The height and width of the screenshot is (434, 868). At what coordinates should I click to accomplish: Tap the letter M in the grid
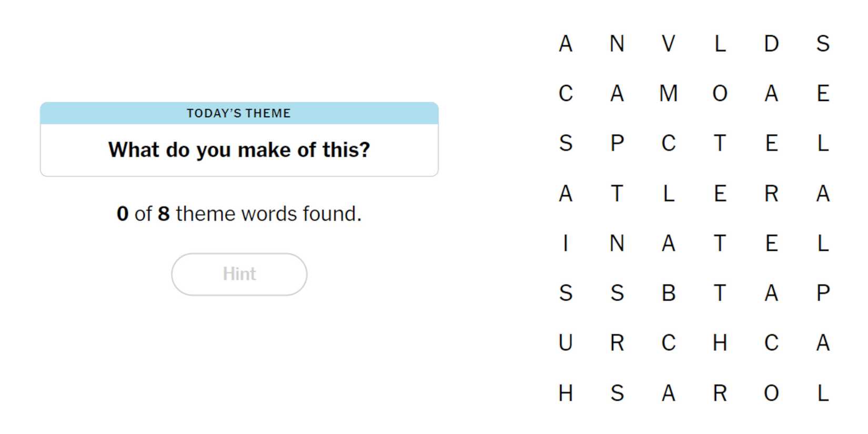[668, 94]
